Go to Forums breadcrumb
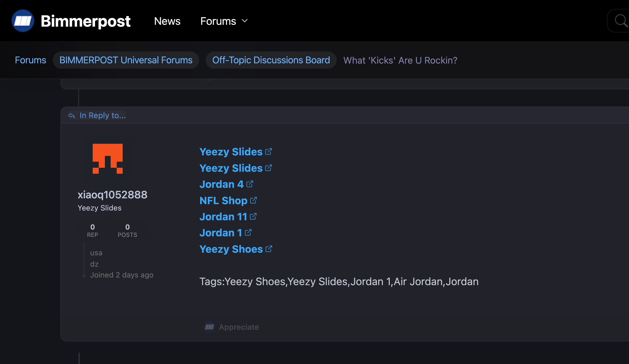The width and height of the screenshot is (629, 364). [31, 60]
